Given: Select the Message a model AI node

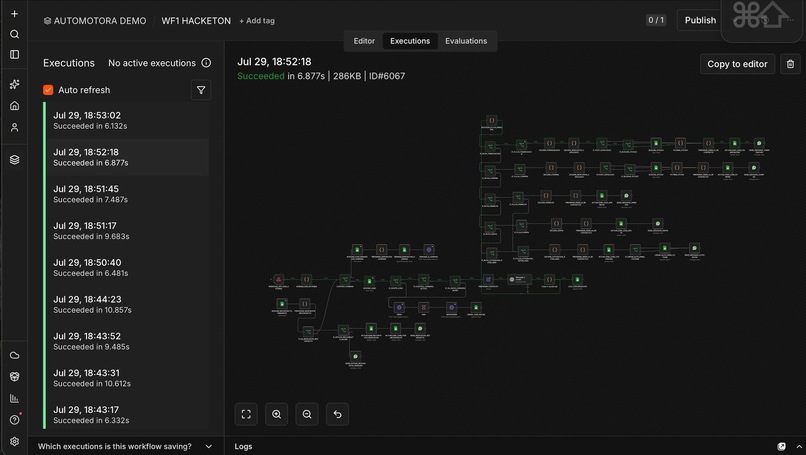Looking at the screenshot, I should (x=519, y=279).
